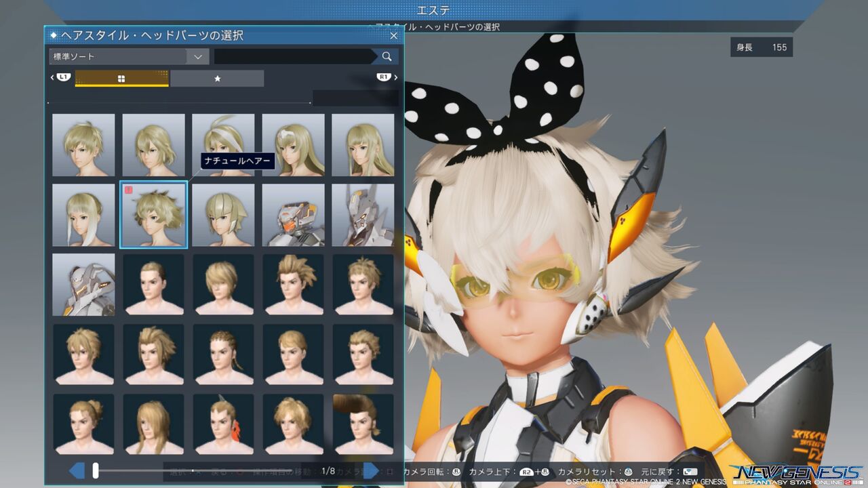Click the 1/8 page indicator
868x488 pixels.
click(x=329, y=470)
